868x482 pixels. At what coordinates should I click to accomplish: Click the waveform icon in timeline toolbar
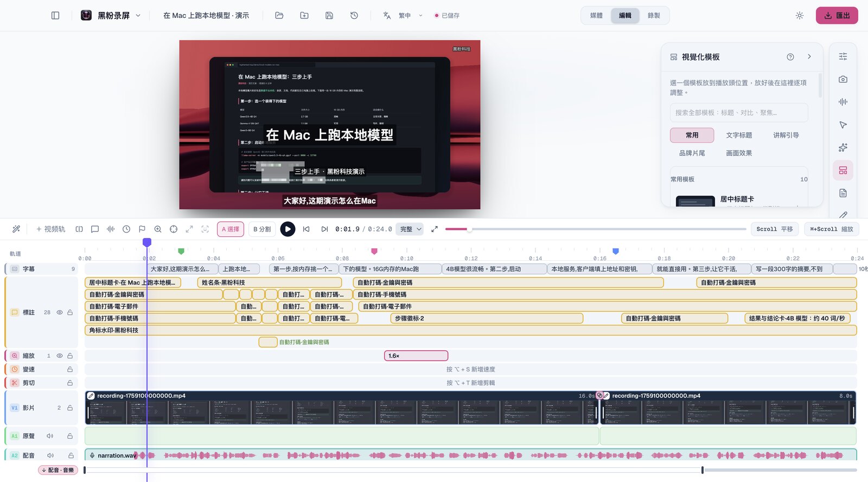click(x=111, y=229)
